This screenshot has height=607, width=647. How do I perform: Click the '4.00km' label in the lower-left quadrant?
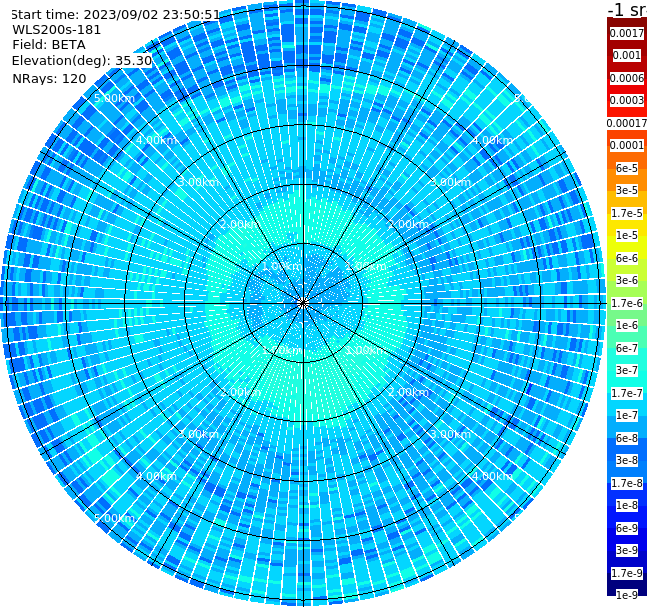[x=156, y=476]
